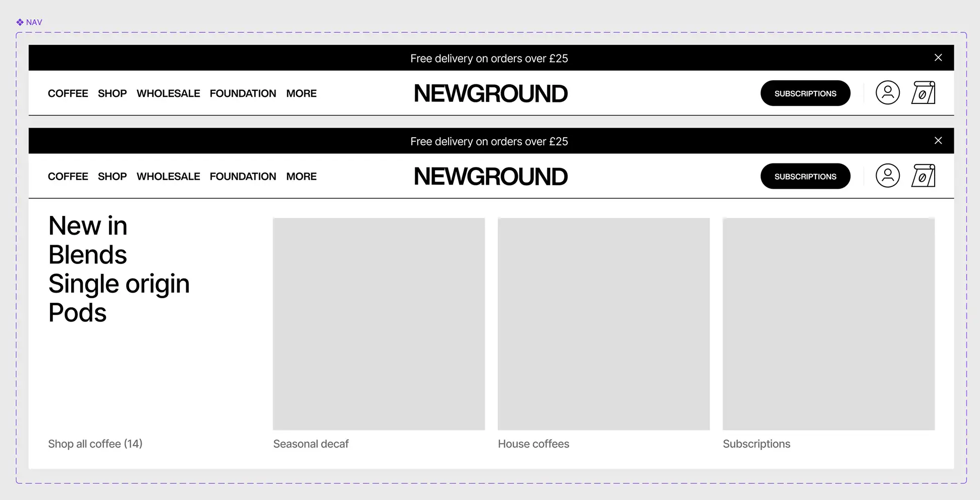This screenshot has width=980, height=500.
Task: Click the 'Single origin' link in the mega menu
Action: tap(119, 284)
